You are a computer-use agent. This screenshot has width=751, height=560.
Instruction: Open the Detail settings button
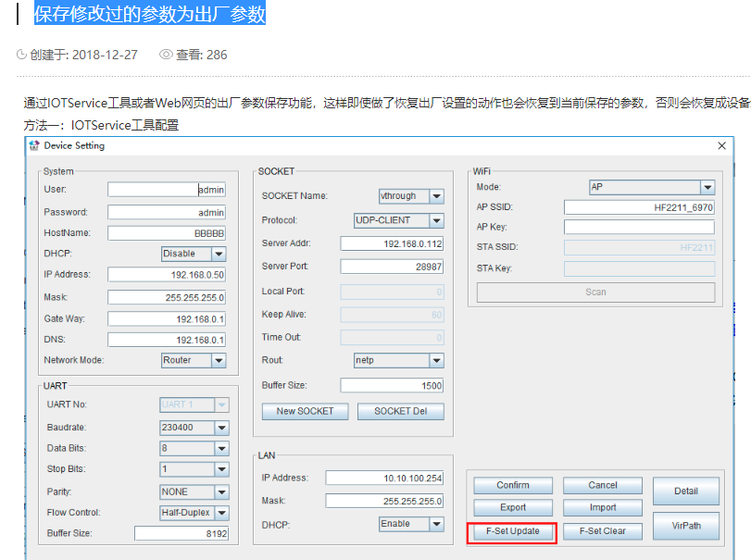pyautogui.click(x=685, y=491)
